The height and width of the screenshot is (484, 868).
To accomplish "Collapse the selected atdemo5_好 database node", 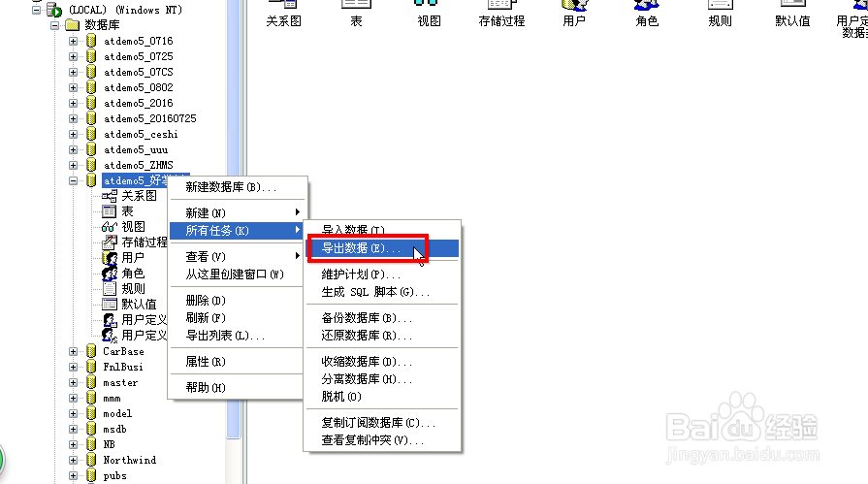I will [x=73, y=180].
